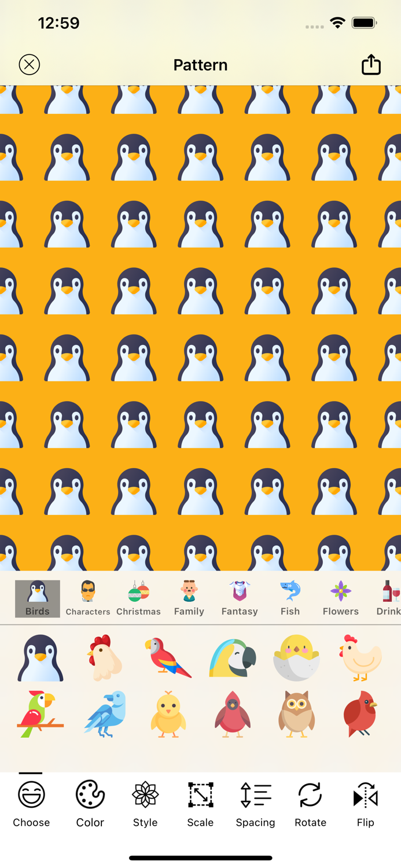
Task: Switch to Fish category
Action: (290, 599)
